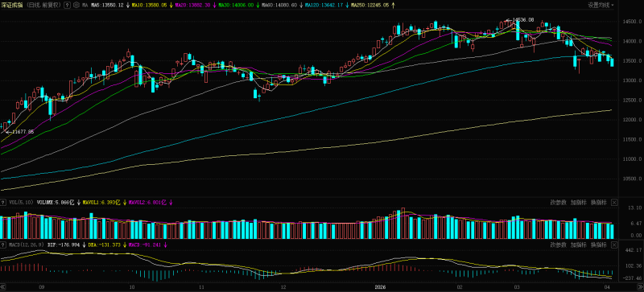
Task: Click the 14500 price axis label
Action: click(x=631, y=22)
